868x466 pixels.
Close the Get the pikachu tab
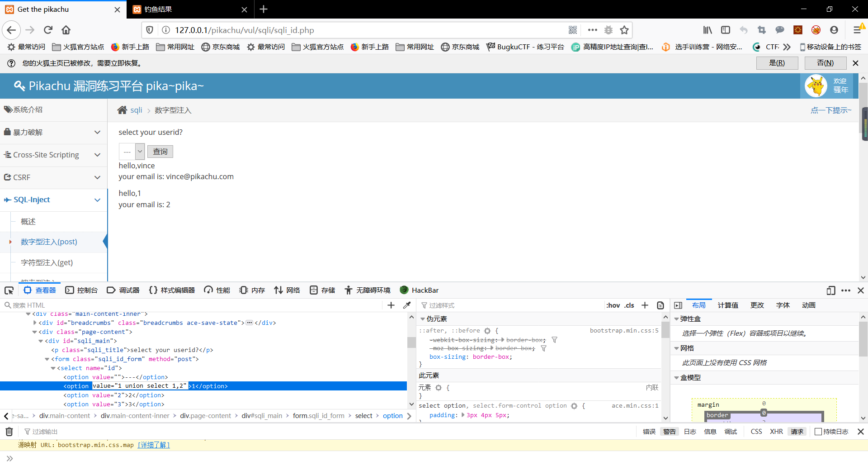click(x=117, y=10)
